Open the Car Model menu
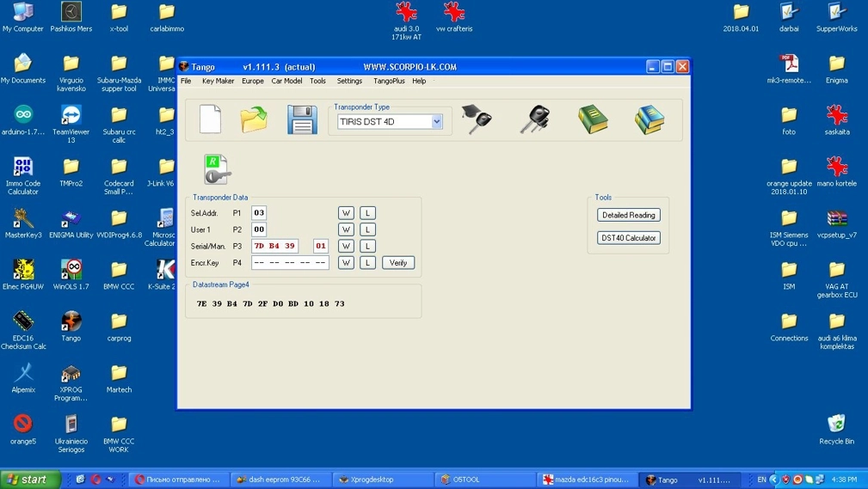Viewport: 868px width, 489px height. (x=286, y=81)
